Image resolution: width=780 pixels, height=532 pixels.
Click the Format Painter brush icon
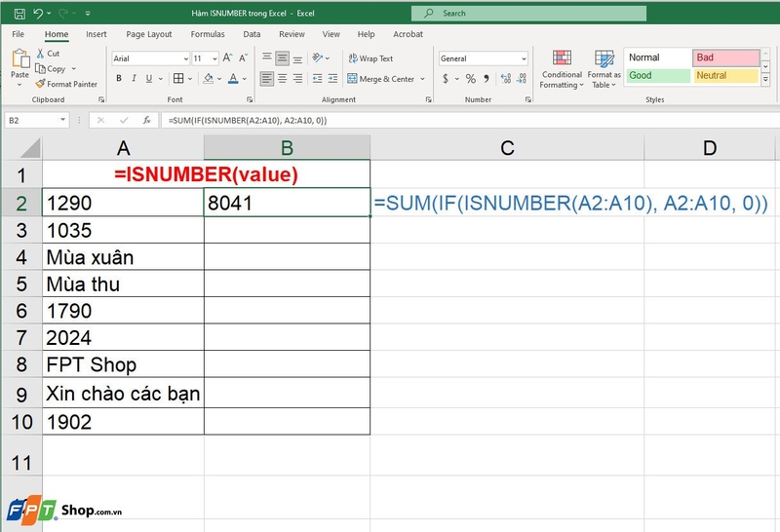tap(40, 84)
